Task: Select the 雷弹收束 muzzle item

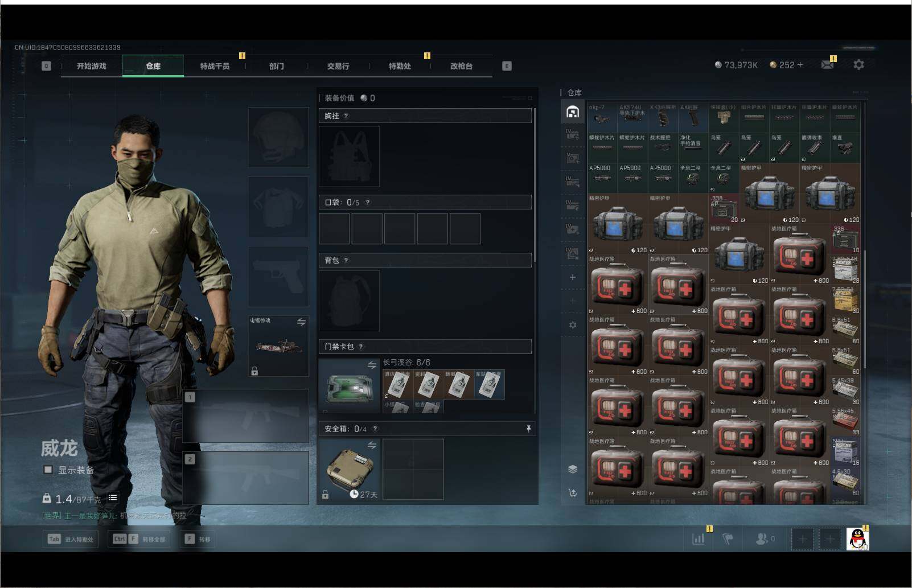Action: coord(815,147)
